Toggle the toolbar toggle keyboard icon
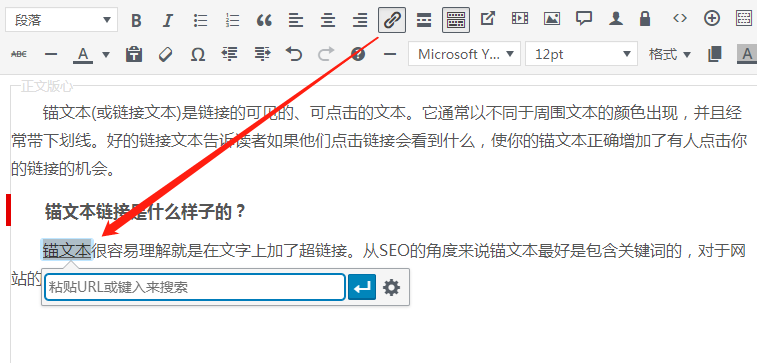 [456, 20]
